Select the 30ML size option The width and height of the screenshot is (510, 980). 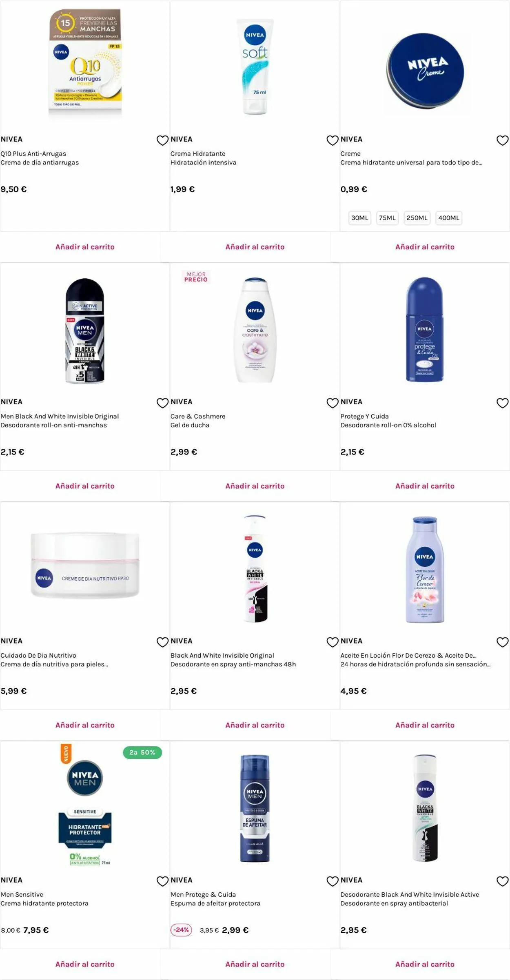[x=359, y=218]
